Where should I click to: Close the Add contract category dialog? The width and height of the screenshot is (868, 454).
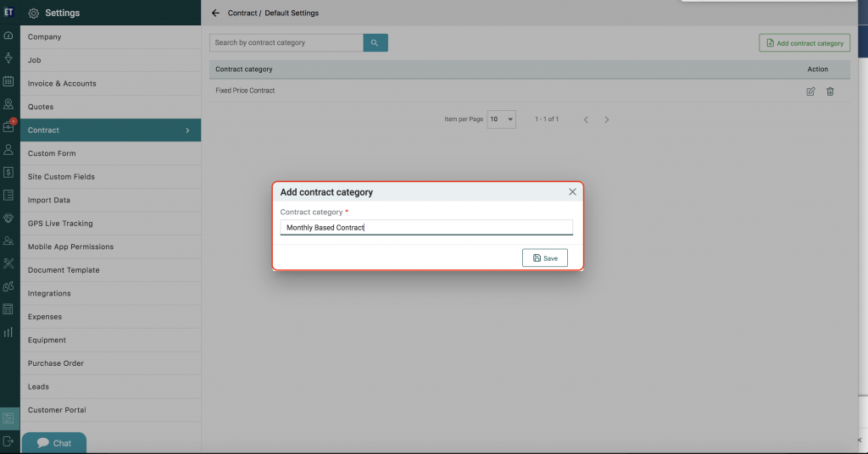pyautogui.click(x=572, y=192)
